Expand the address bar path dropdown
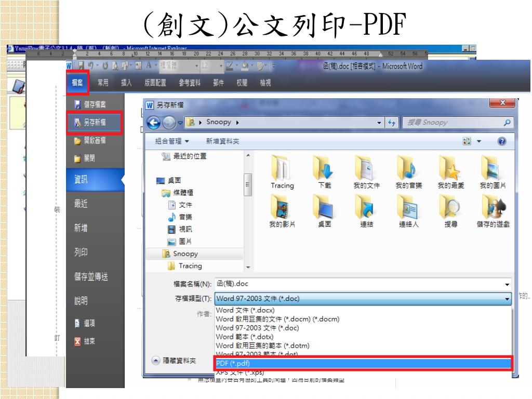532x399 pixels. pyautogui.click(x=379, y=123)
